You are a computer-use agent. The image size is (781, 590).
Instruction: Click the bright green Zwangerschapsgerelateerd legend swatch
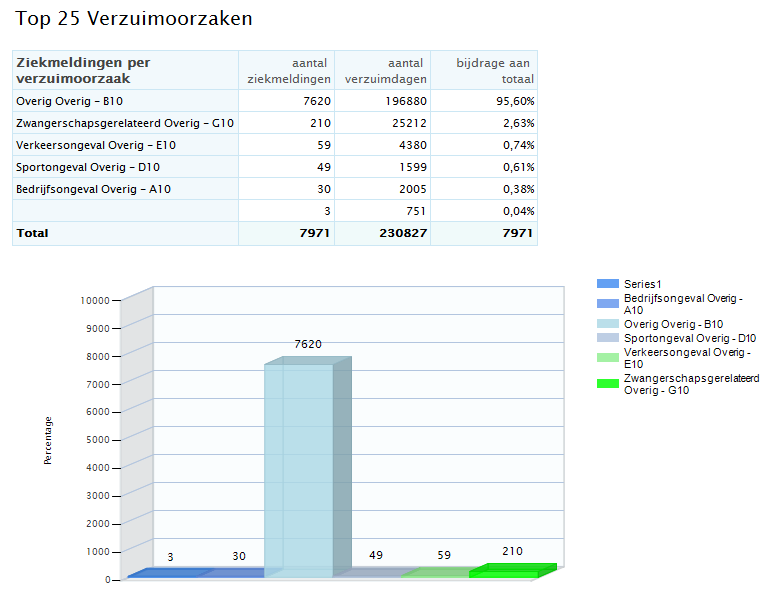coord(607,383)
